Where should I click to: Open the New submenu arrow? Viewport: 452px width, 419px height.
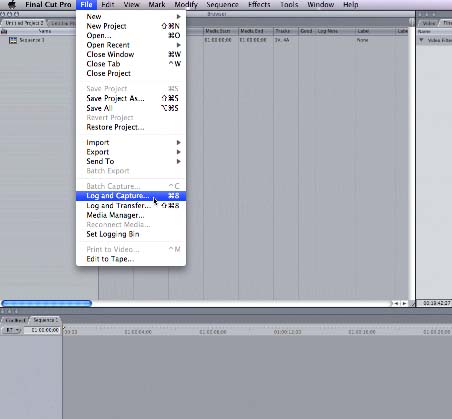pyautogui.click(x=179, y=17)
